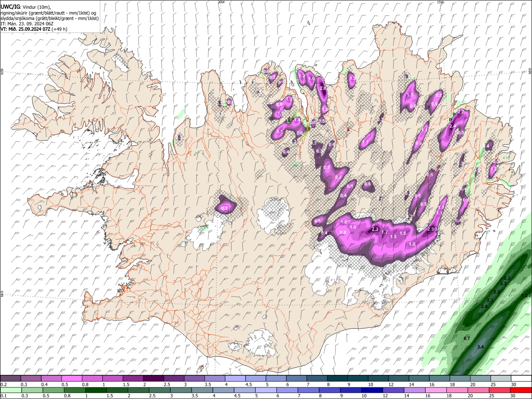This screenshot has width=532, height=399.
Task: Click the 2.8 snowfall value in north Iceland
Action: pos(323,88)
